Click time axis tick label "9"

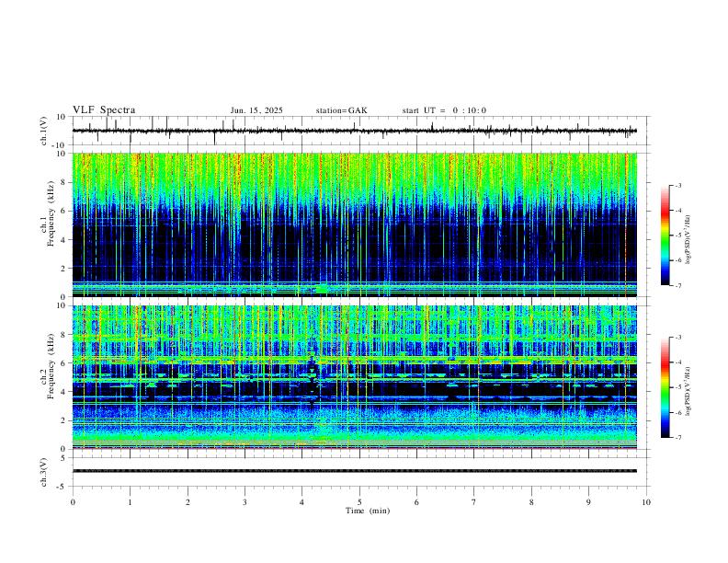point(588,502)
